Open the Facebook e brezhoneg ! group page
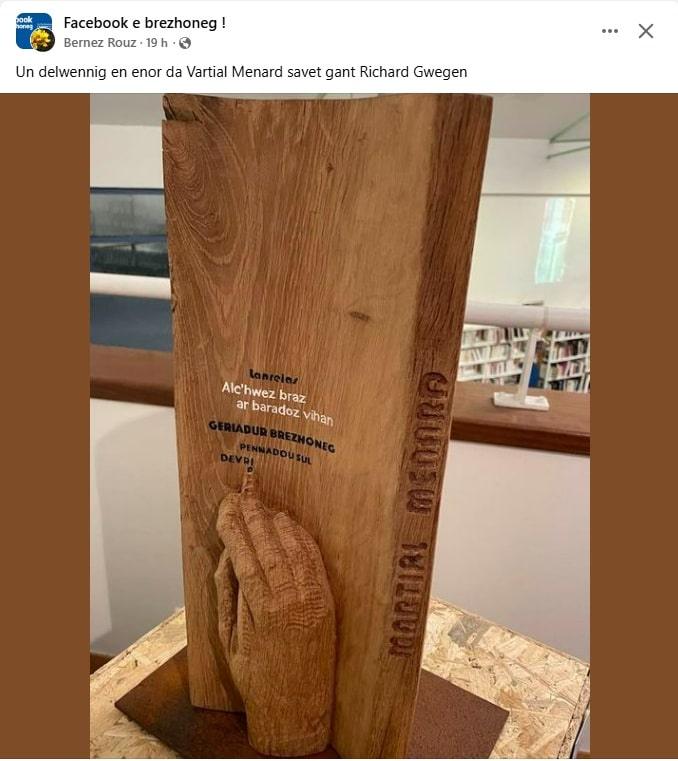The image size is (678, 761). click(x=145, y=23)
